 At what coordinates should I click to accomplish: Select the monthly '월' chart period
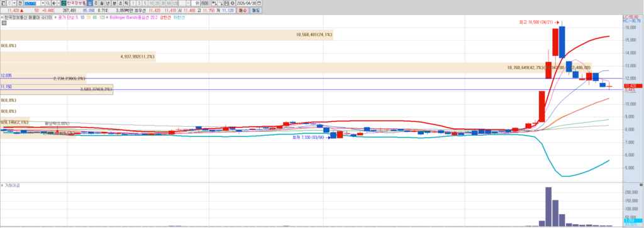[x=101, y=3]
